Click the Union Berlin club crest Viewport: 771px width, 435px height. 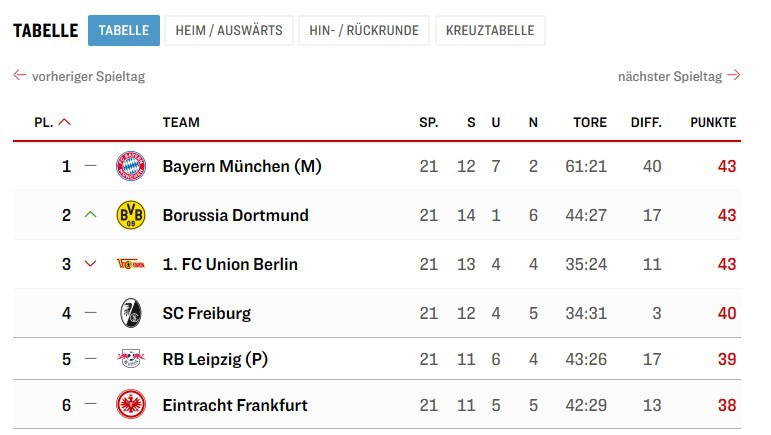pyautogui.click(x=131, y=264)
